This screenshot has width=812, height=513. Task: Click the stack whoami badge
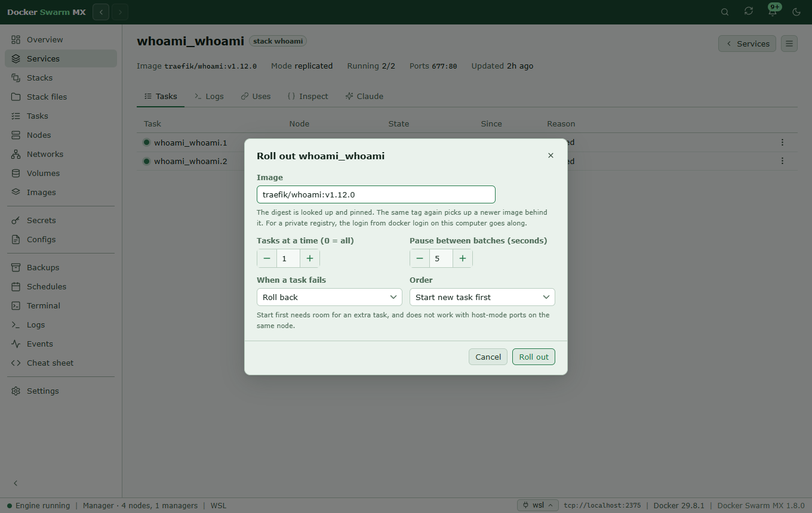pos(278,41)
